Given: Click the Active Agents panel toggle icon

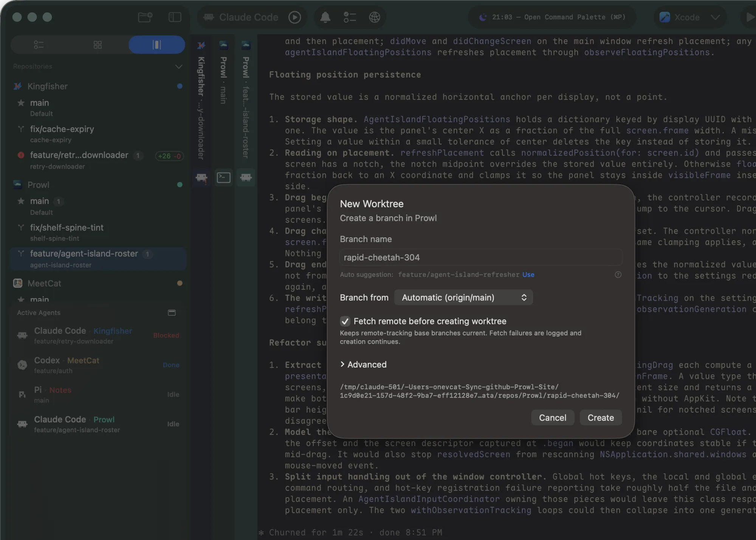Looking at the screenshot, I should (172, 313).
